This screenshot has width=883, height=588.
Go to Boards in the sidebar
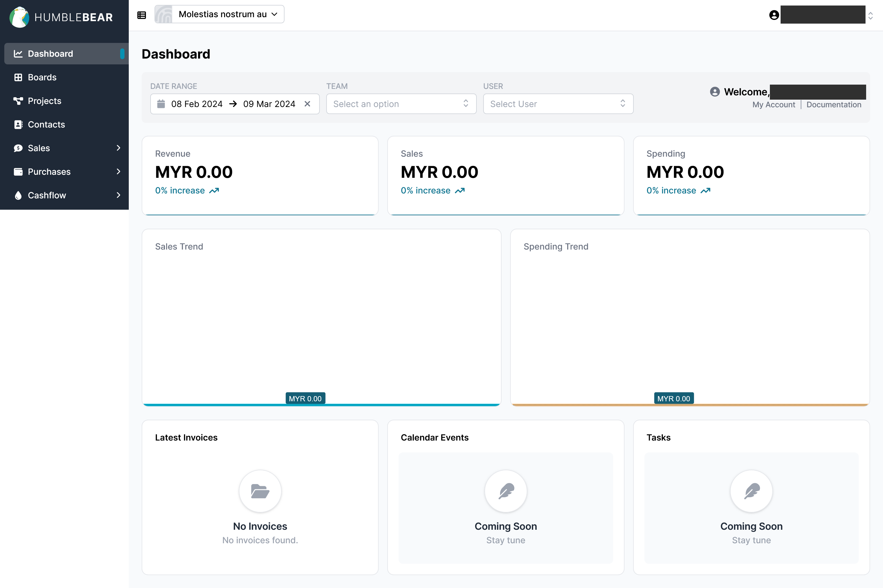tap(42, 77)
